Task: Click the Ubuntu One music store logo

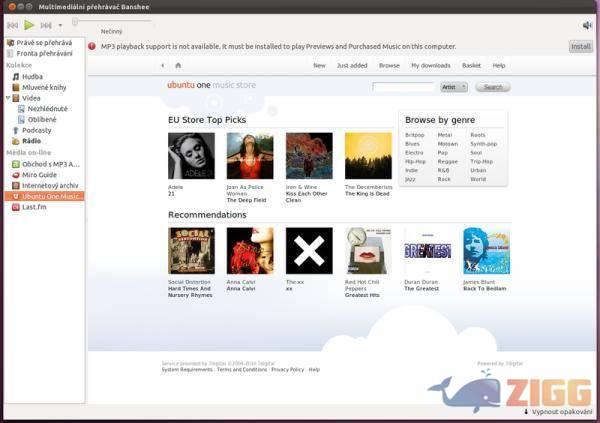Action: tap(211, 85)
